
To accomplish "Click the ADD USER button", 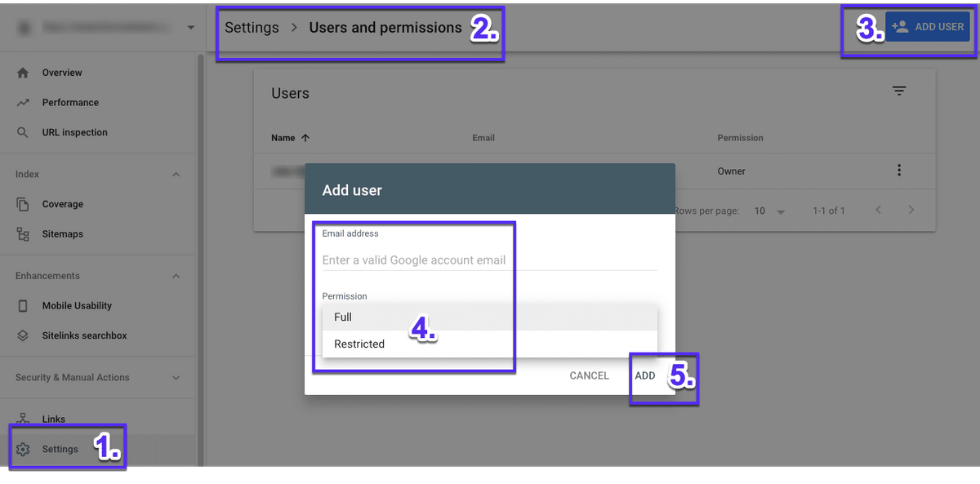I will tap(927, 27).
